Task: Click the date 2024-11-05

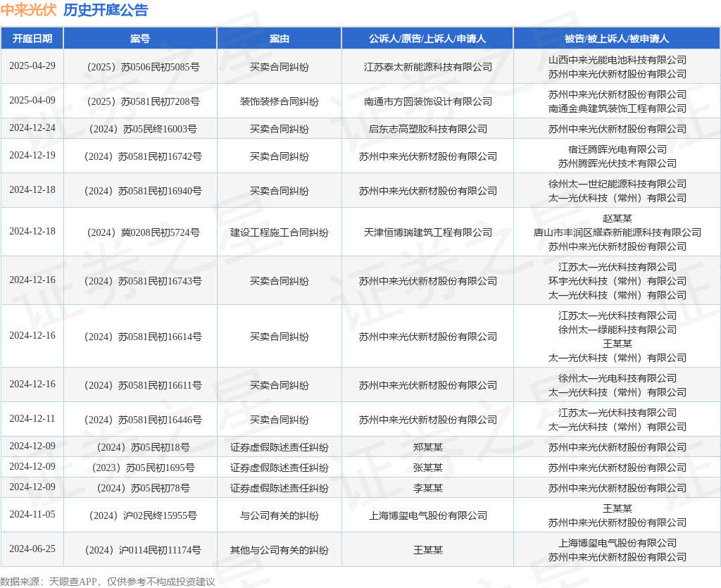Action: pos(32,515)
